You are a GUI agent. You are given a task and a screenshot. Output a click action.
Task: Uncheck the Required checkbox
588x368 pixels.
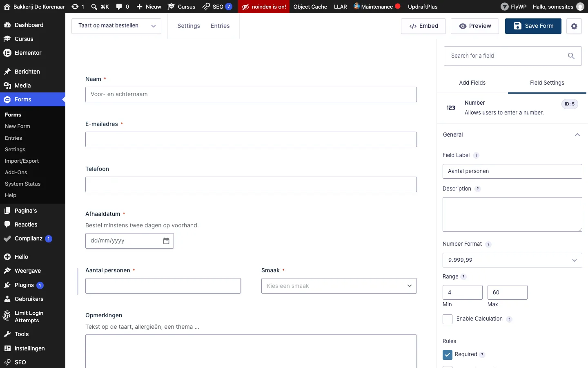[x=448, y=355]
